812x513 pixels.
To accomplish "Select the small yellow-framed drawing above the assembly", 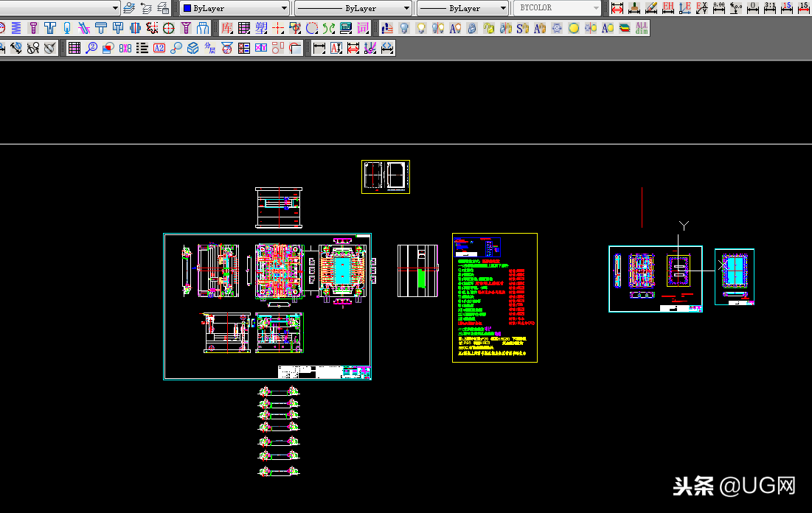I will 385,177.
